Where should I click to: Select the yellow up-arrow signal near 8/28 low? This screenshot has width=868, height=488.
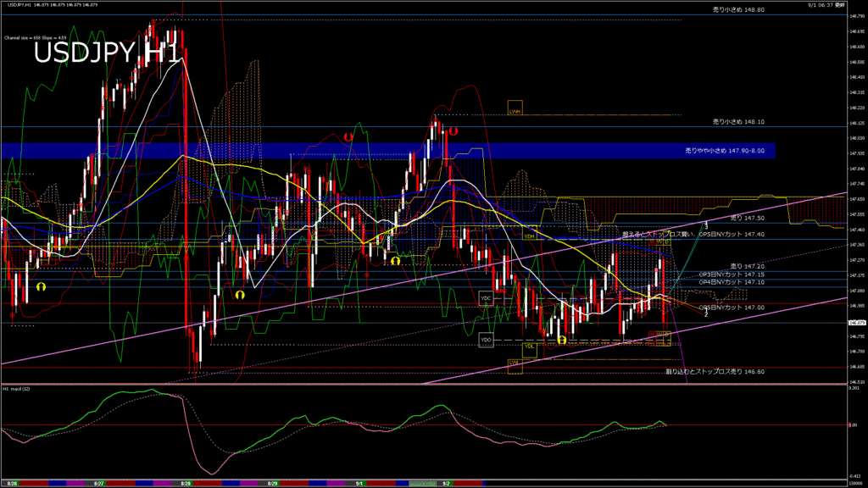240,295
